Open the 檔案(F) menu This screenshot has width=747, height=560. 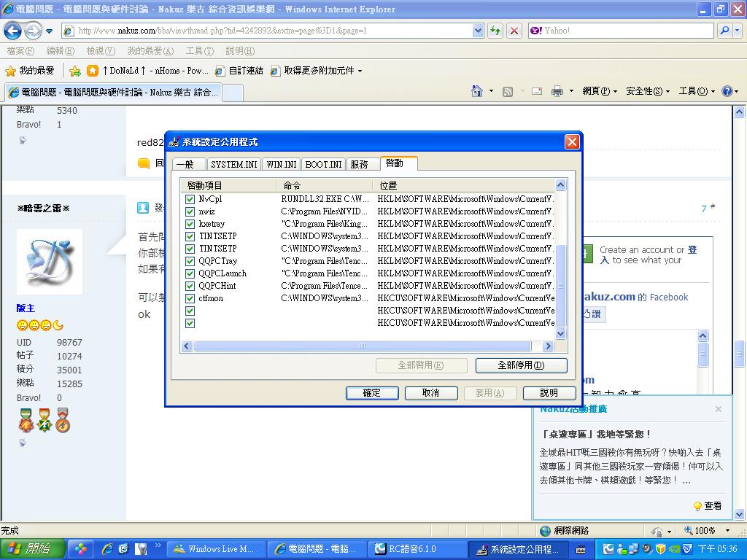click(20, 51)
